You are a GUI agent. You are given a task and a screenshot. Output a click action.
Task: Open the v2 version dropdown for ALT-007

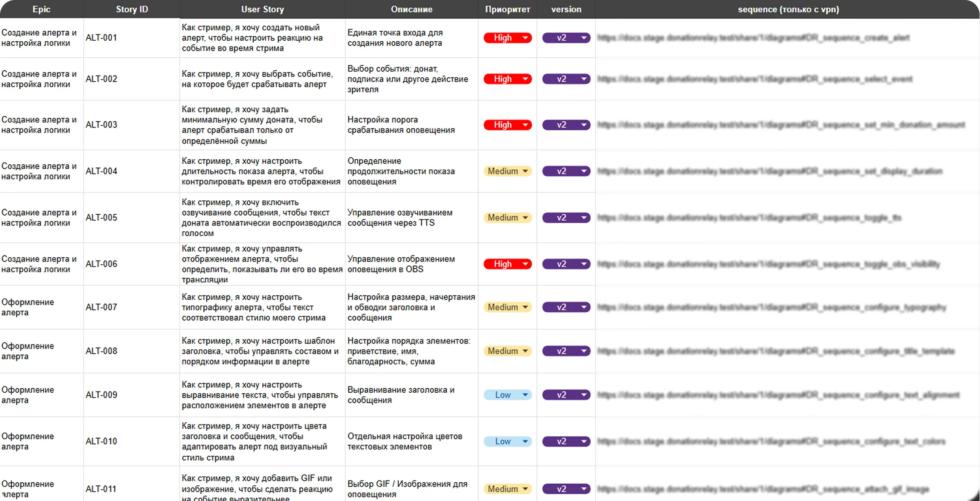(x=566, y=307)
